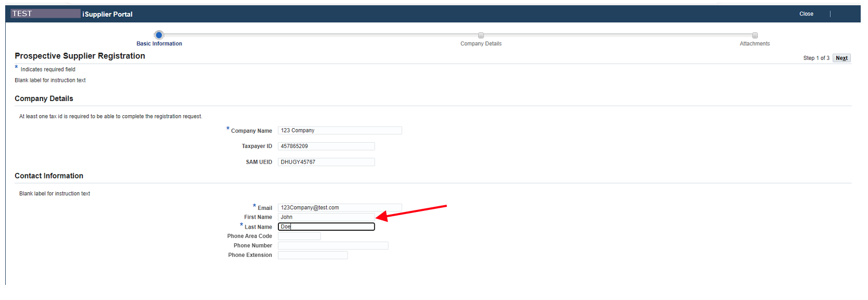
Task: Click the Prospective Supplier Registration heading
Action: [80, 56]
